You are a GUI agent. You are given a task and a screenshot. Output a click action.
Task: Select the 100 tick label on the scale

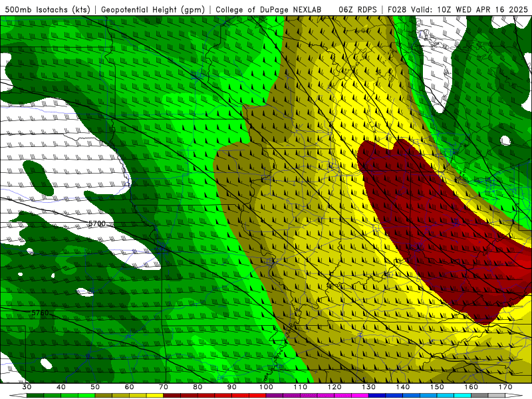[x=266, y=387]
